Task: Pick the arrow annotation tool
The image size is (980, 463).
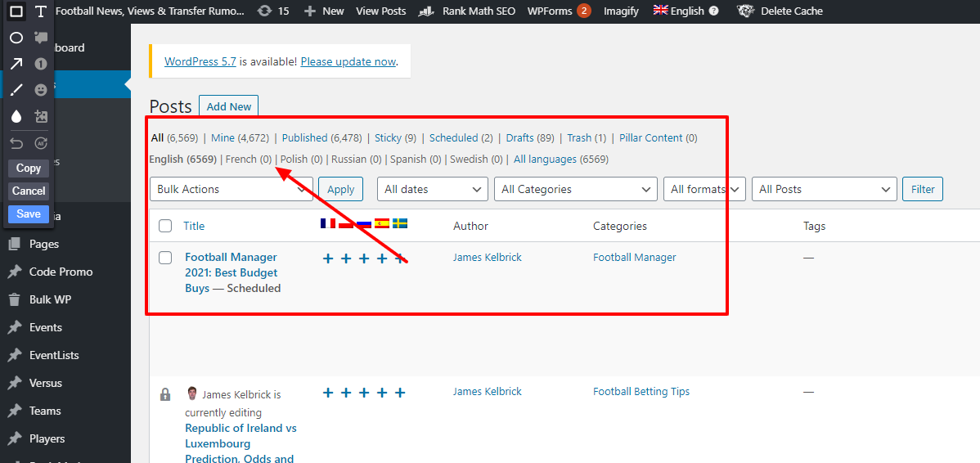Action: (16, 64)
